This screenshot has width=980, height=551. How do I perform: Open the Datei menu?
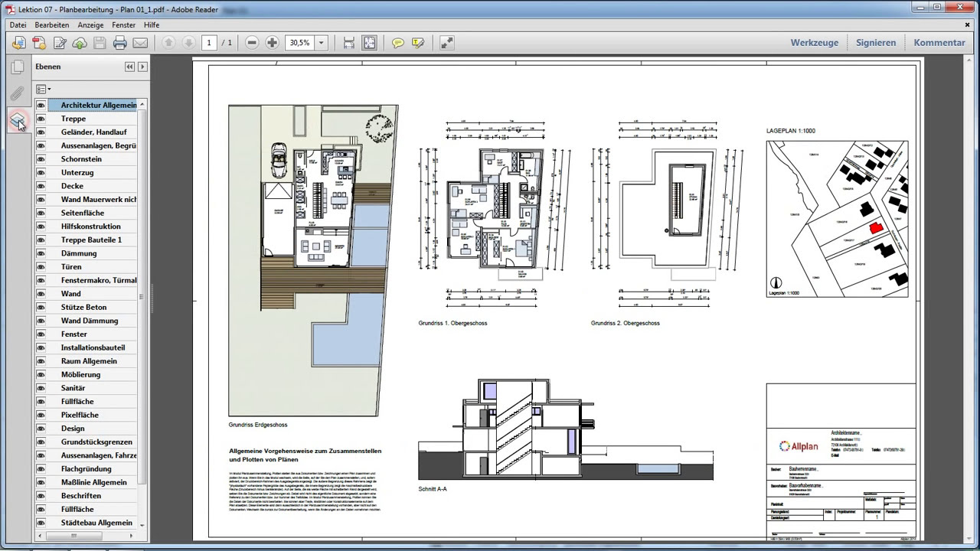point(18,24)
